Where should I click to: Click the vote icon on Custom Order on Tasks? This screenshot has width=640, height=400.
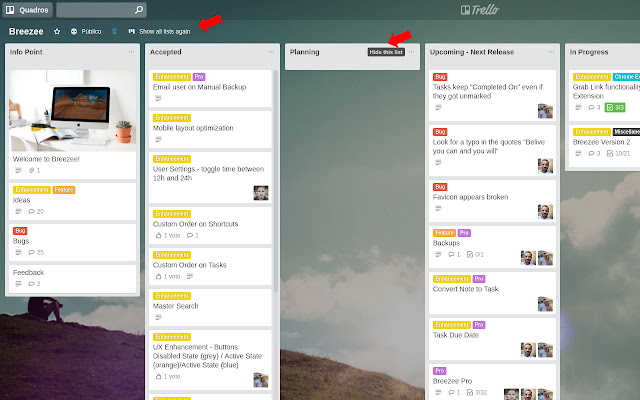click(159, 276)
